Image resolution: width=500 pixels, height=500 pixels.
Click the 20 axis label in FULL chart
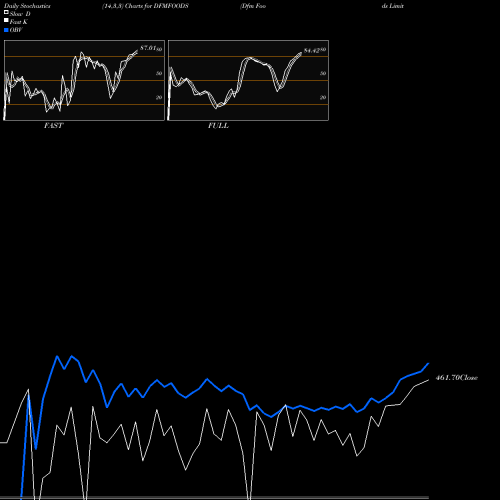pyautogui.click(x=323, y=98)
